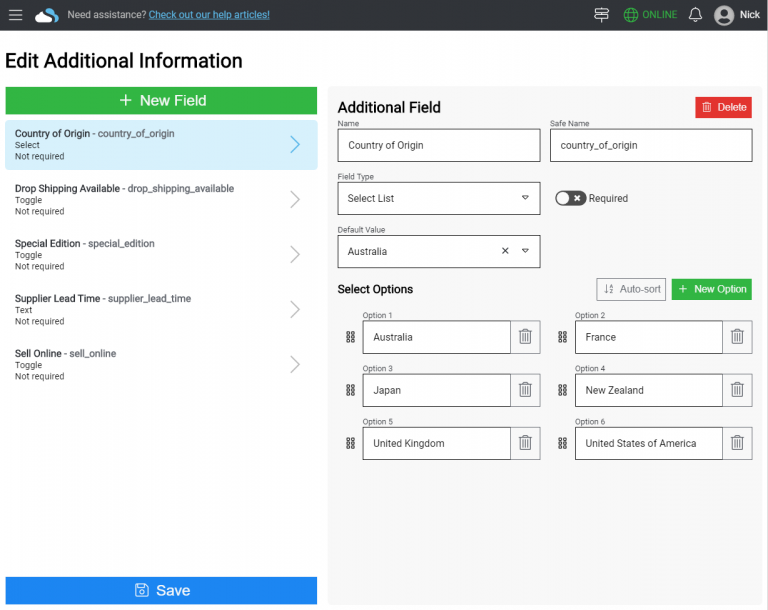Click the ONLINE globe status icon
This screenshot has width=768, height=610.
630,15
